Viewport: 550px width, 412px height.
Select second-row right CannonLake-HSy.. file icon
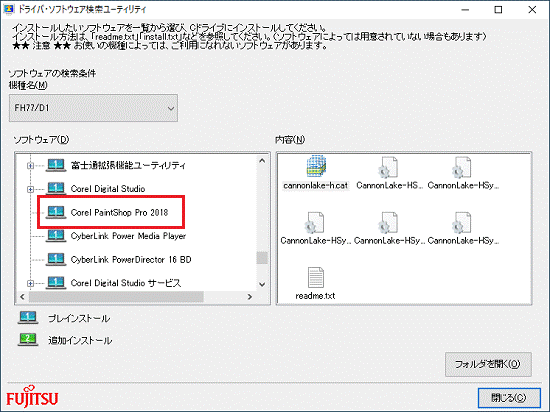462,223
